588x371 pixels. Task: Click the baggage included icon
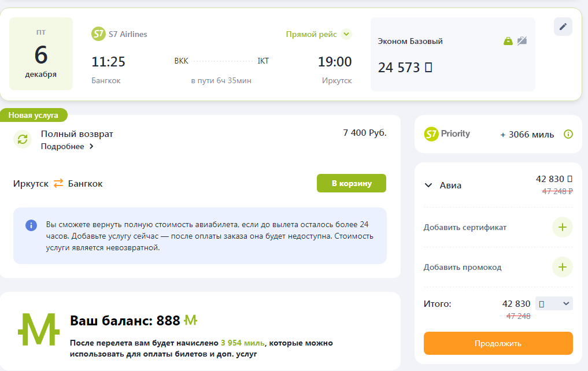pyautogui.click(x=508, y=41)
